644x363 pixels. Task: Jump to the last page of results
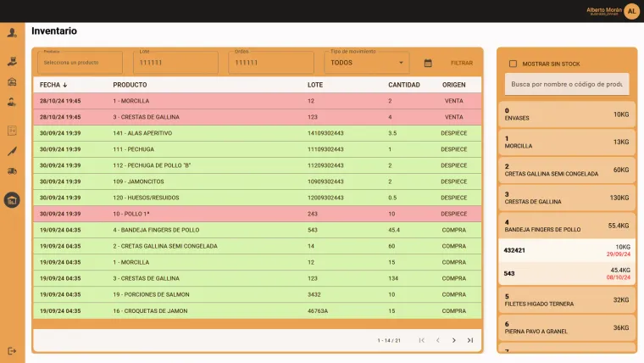click(470, 340)
